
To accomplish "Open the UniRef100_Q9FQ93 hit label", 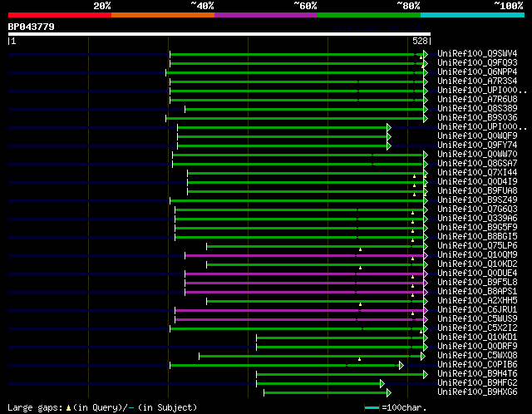I will coord(477,63).
